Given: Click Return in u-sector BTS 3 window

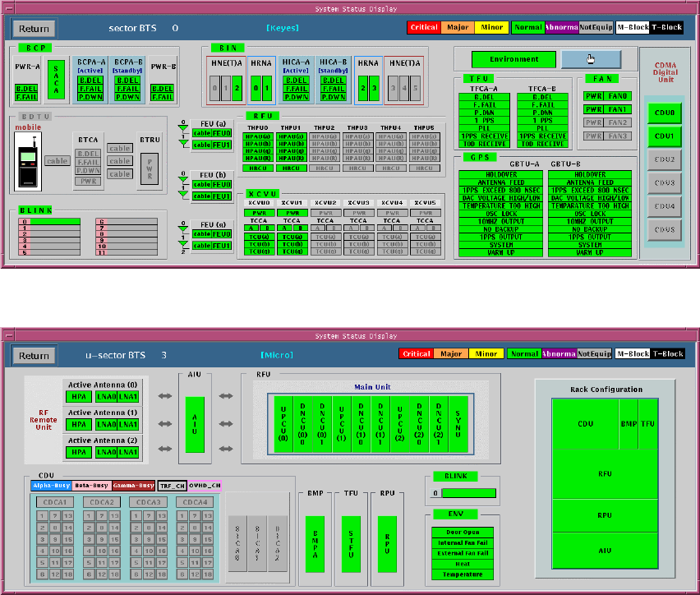Looking at the screenshot, I should tap(34, 356).
